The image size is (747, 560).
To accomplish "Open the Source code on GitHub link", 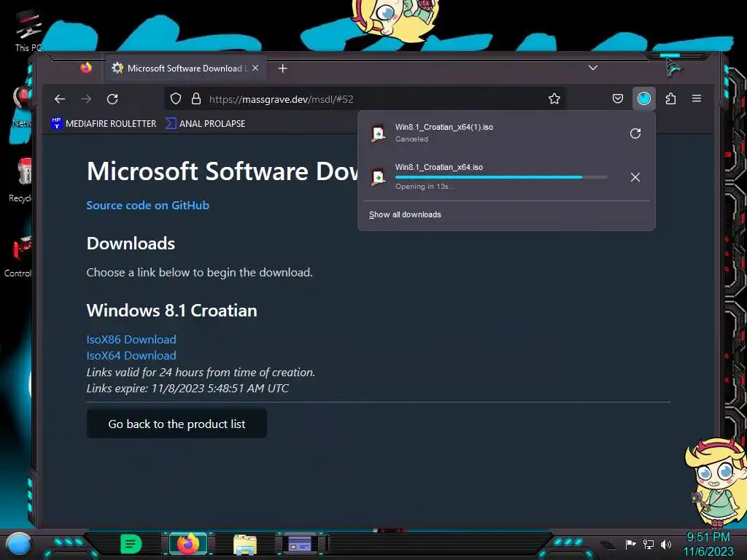I will coord(147,205).
